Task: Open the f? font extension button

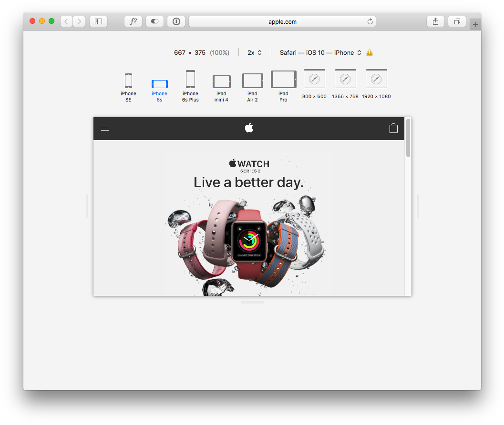Action: tap(134, 21)
